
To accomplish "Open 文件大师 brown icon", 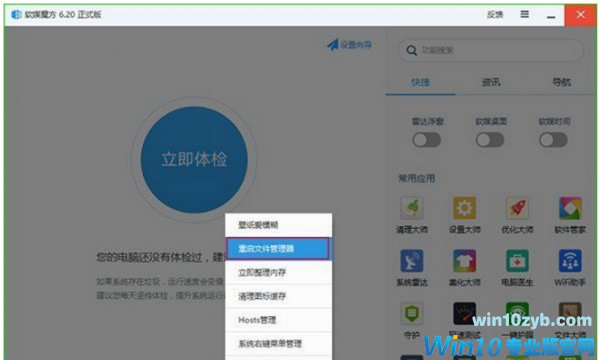I will point(570,314).
